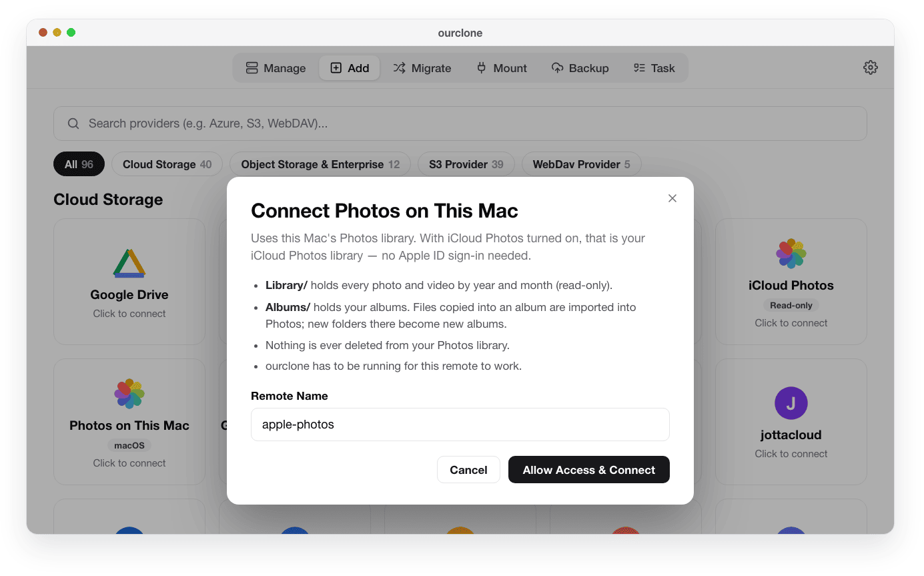Click 'ourclone has to be running' bullet

point(394,366)
